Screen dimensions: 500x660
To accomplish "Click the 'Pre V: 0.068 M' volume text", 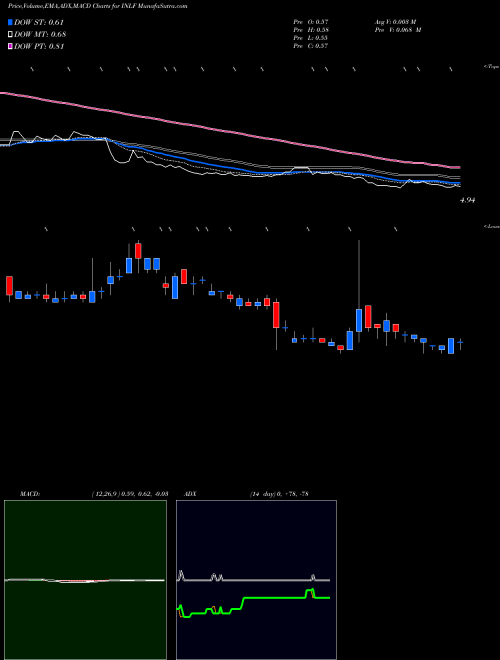I will point(397,30).
